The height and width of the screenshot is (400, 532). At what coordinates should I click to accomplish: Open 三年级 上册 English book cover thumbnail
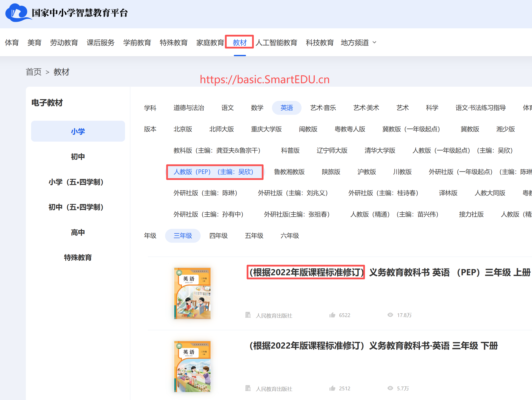click(x=192, y=293)
